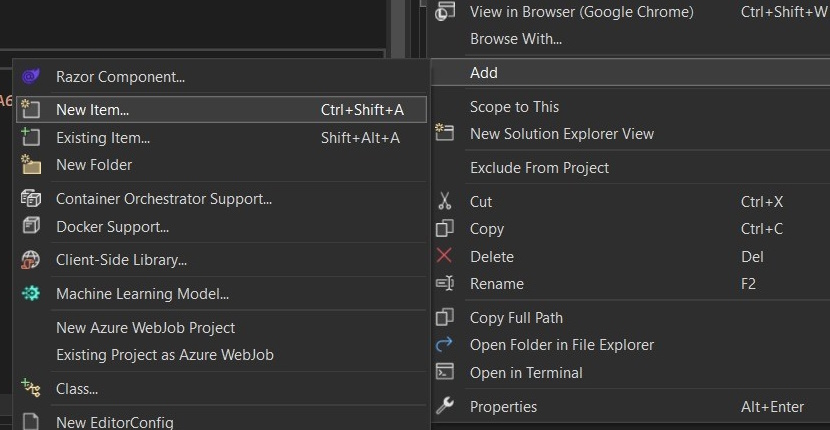830x430 pixels.
Task: Click the Open in Terminal icon
Action: tap(445, 373)
